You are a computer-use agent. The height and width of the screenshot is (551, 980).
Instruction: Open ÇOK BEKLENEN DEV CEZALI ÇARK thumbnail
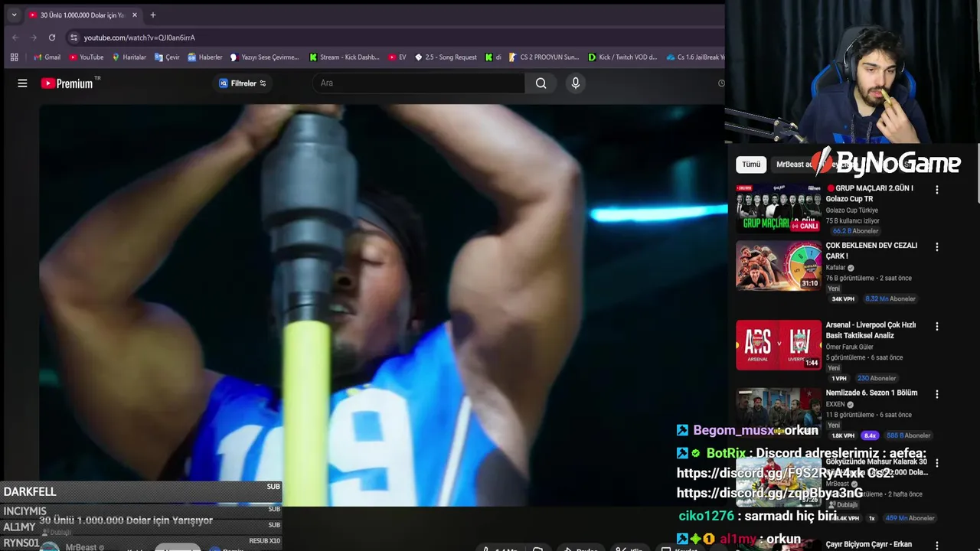click(779, 266)
